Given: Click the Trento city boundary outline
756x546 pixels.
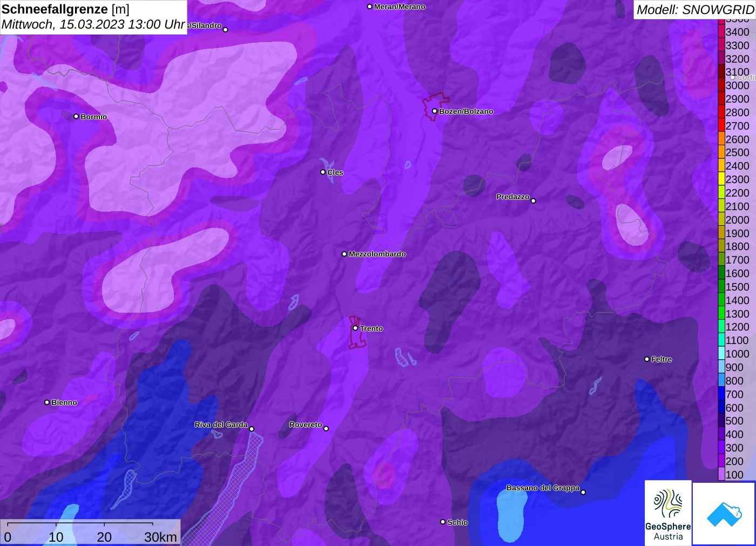Looking at the screenshot, I should [x=356, y=332].
